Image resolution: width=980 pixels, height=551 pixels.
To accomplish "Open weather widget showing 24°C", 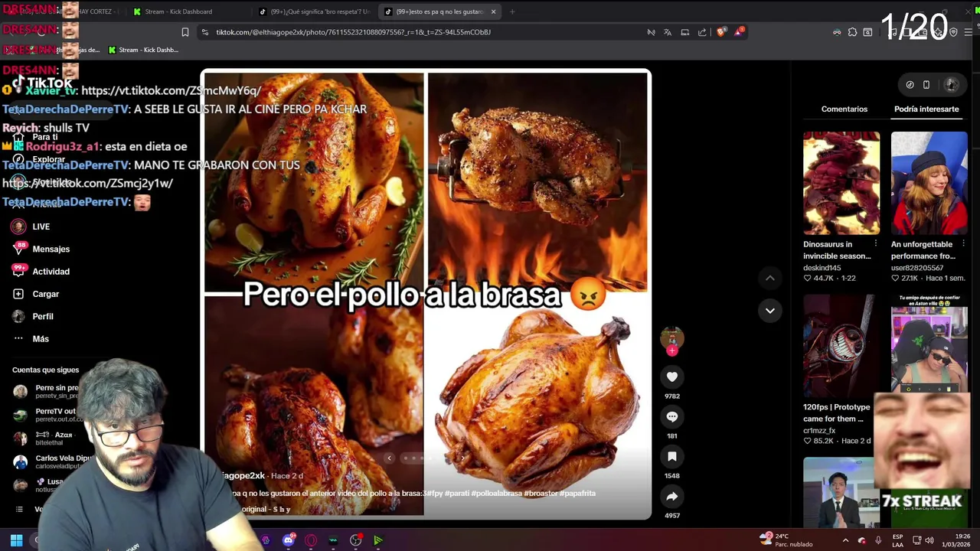I will pyautogui.click(x=786, y=540).
